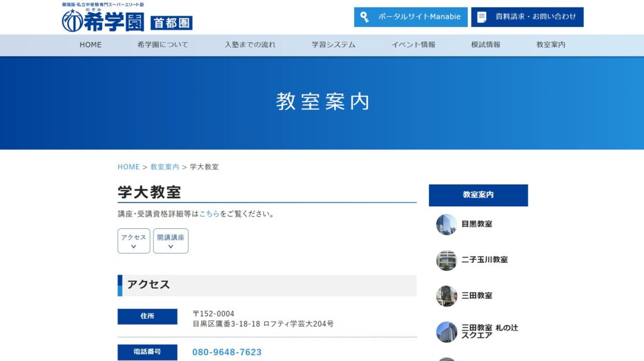Jump to アクセス section anchor button
The width and height of the screenshot is (644, 361).
pyautogui.click(x=133, y=241)
